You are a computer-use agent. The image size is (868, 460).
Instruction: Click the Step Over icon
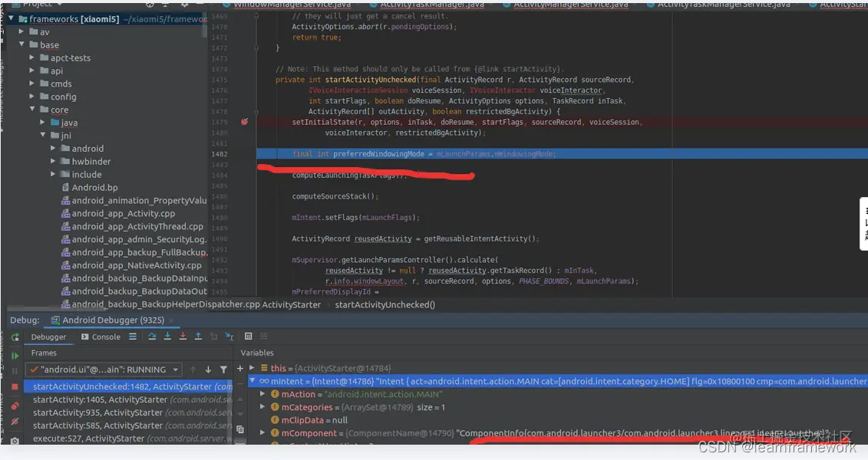click(x=152, y=336)
